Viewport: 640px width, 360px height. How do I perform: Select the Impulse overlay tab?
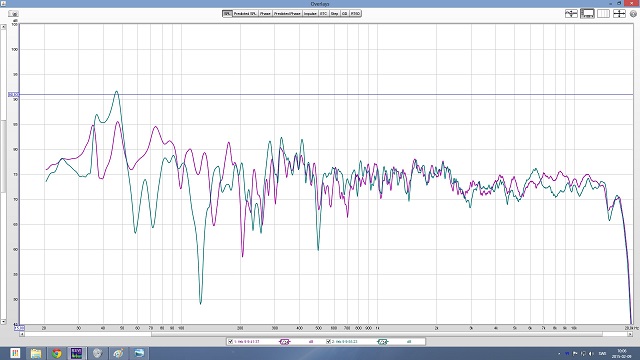coord(310,13)
